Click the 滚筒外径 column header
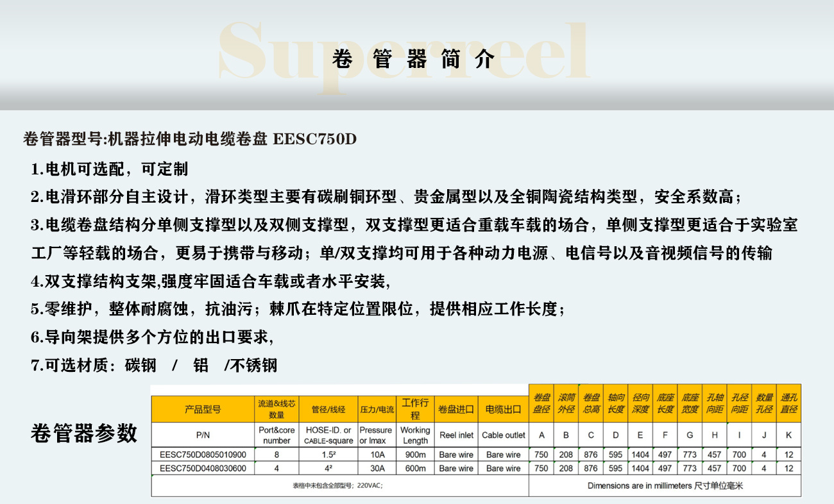Screen dimensions: 834x504 pyautogui.click(x=566, y=403)
